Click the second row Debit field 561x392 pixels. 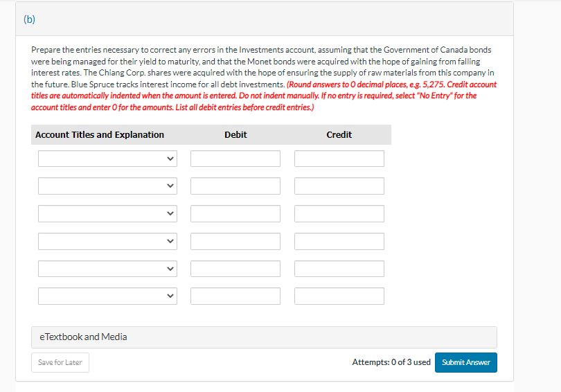[235, 186]
